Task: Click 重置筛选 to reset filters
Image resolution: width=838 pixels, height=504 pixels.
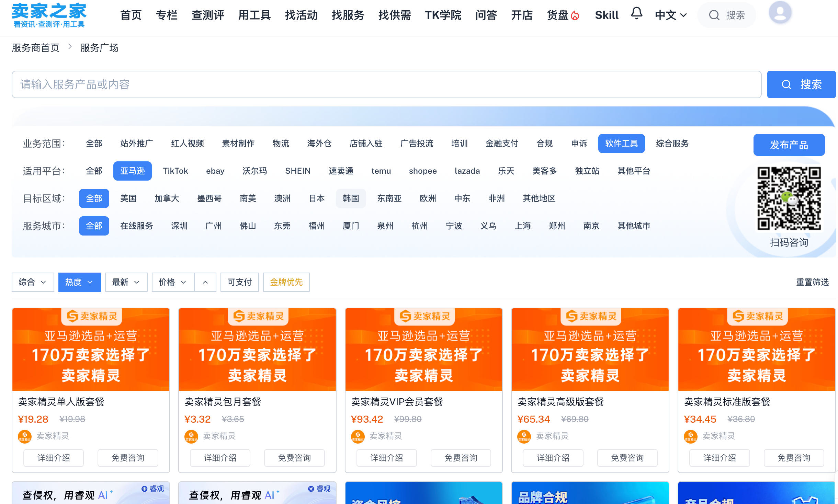Action: pos(812,282)
